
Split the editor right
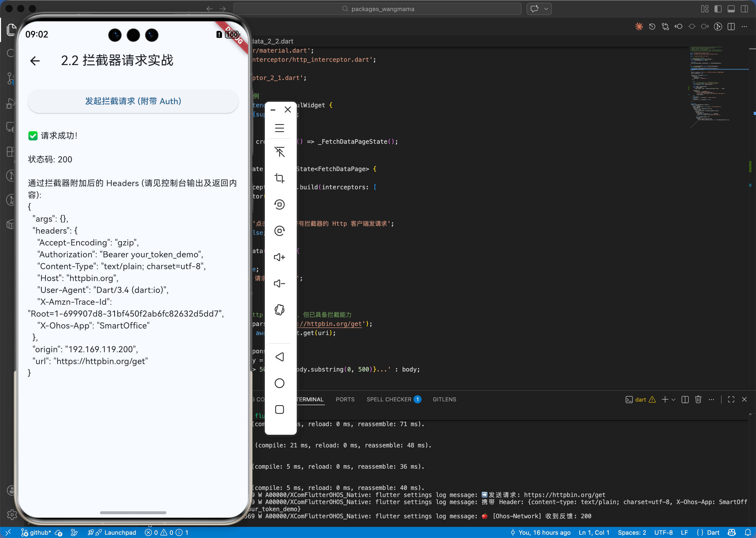[x=731, y=27]
